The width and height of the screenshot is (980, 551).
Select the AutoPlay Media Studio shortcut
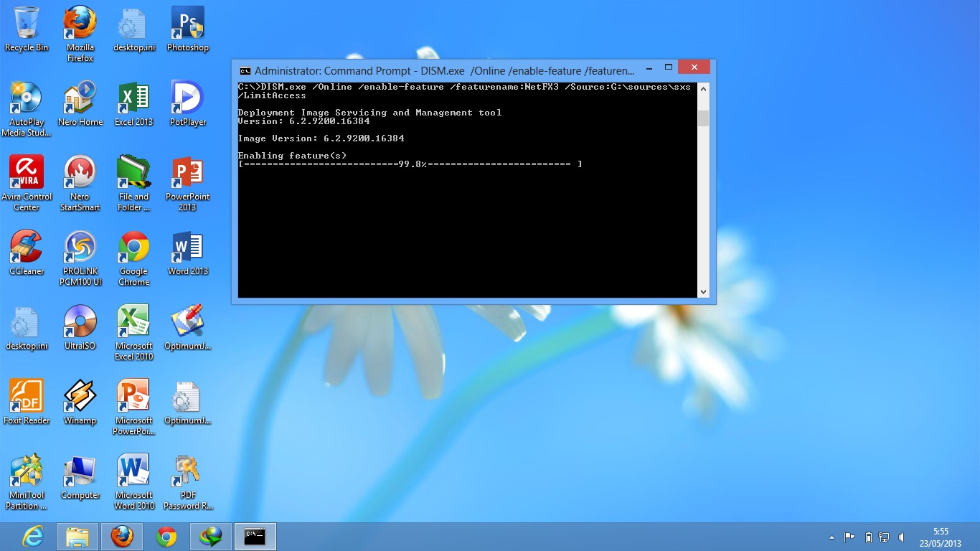tap(27, 108)
